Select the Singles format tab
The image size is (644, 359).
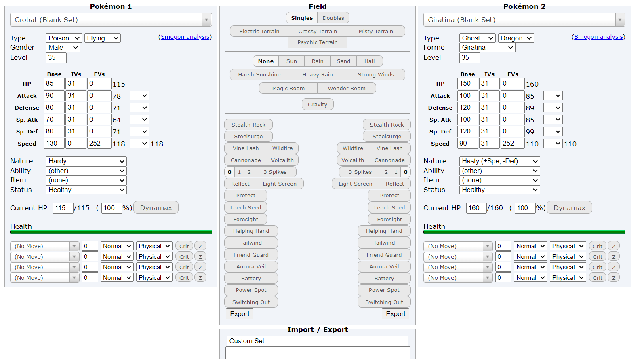point(302,18)
